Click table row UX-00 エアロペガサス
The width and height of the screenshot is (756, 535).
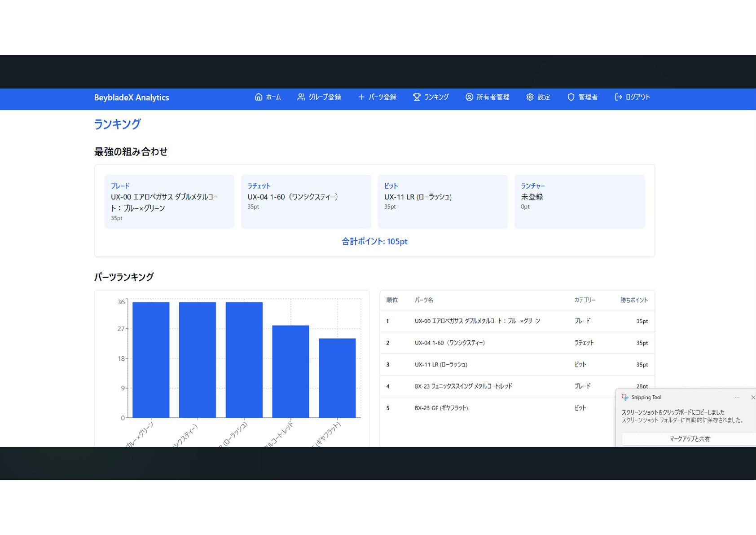pyautogui.click(x=517, y=321)
